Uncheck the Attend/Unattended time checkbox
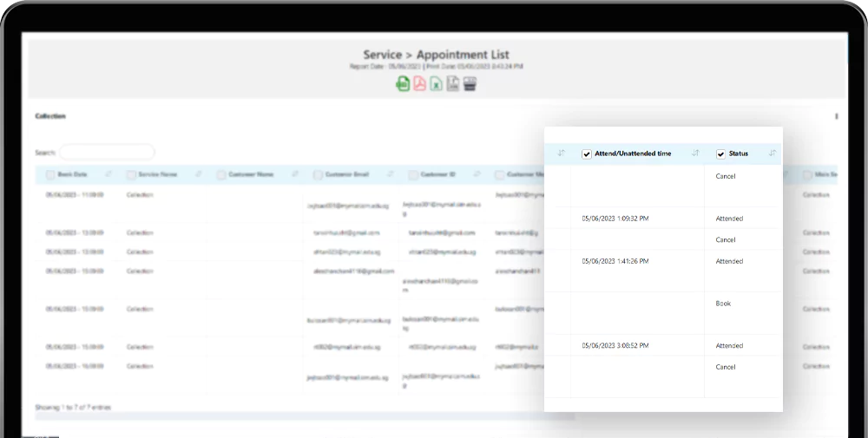Screen dimensions: 868x438 coord(587,154)
